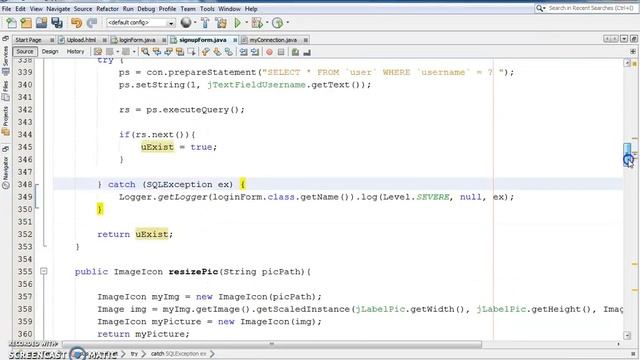Switch to History view
640x360 pixels.
[x=75, y=52]
